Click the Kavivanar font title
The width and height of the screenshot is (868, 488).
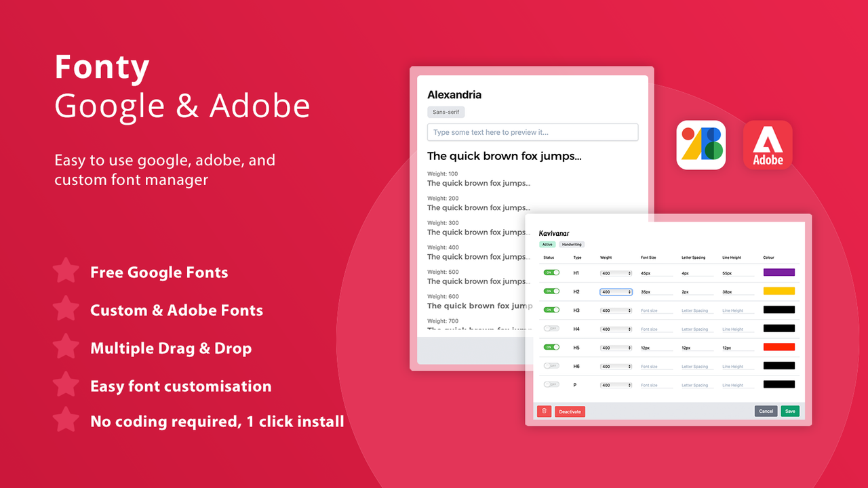pos(554,233)
